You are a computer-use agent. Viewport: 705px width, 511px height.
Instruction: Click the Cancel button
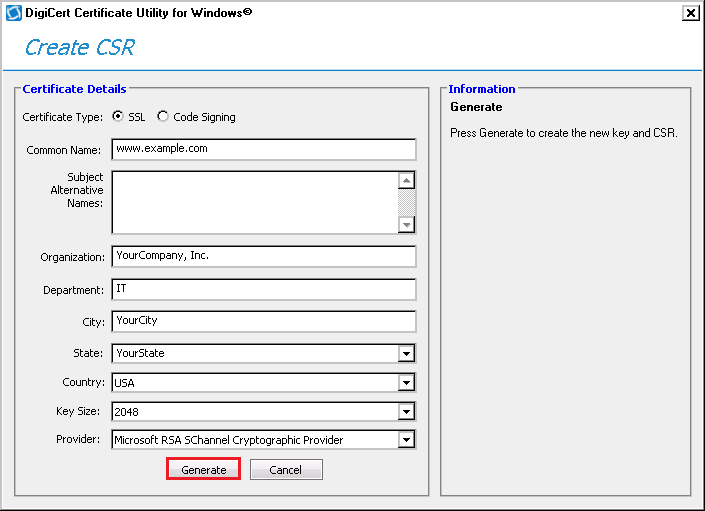[x=286, y=470]
